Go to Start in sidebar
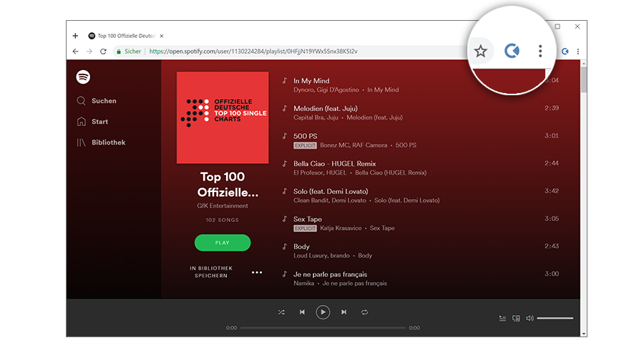Screen dimensions: 644x358 pos(92,122)
